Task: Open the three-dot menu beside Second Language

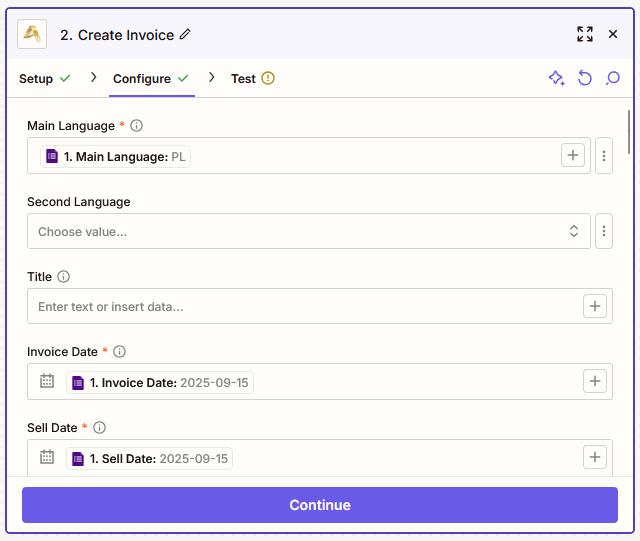Action: click(604, 231)
